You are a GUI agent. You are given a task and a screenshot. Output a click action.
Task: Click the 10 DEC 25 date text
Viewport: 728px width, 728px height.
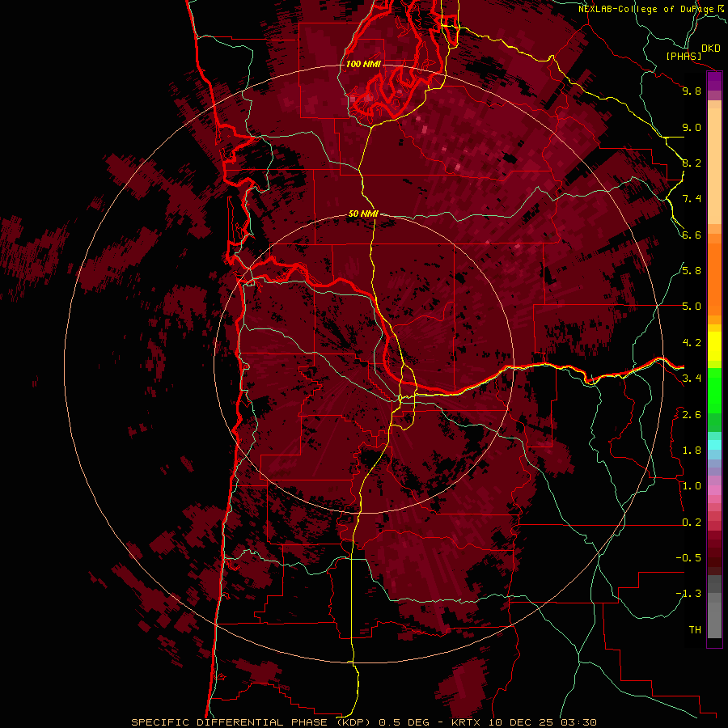point(520,722)
